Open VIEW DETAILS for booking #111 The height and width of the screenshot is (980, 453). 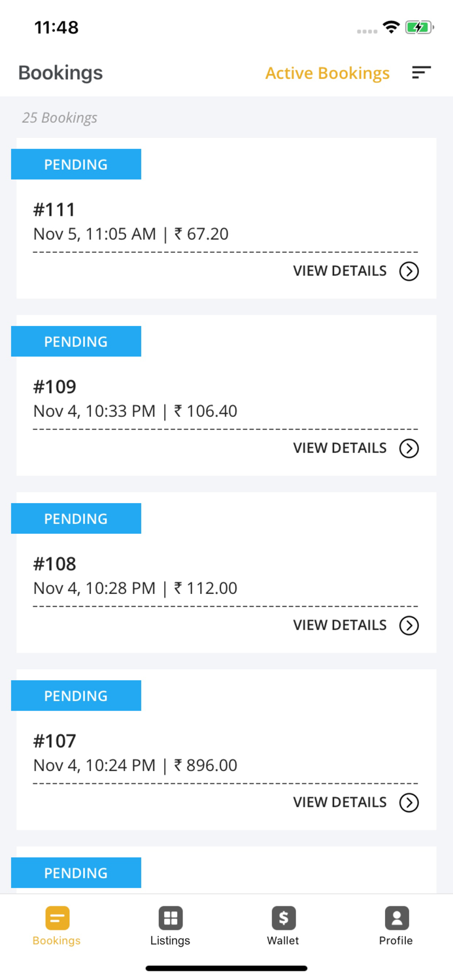click(x=339, y=271)
